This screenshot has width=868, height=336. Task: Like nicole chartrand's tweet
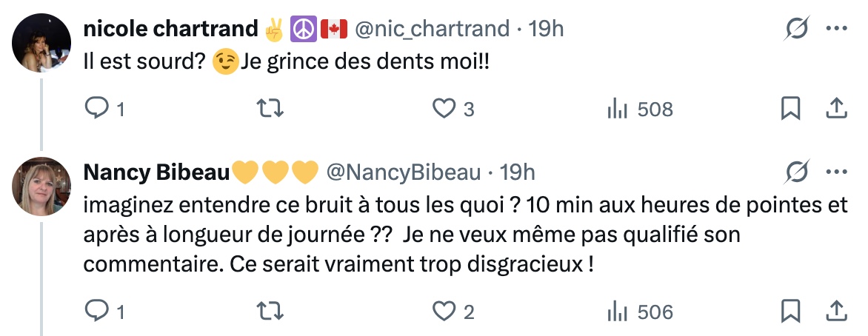point(443,110)
